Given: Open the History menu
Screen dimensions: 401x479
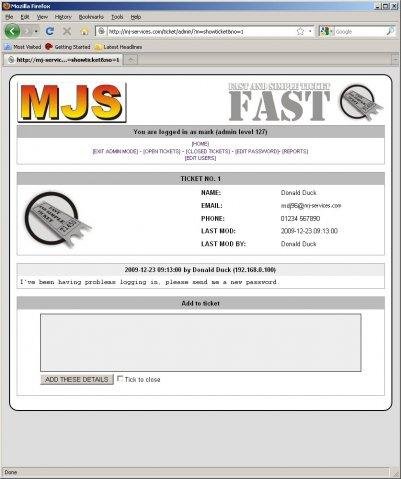Looking at the screenshot, I should (x=63, y=17).
